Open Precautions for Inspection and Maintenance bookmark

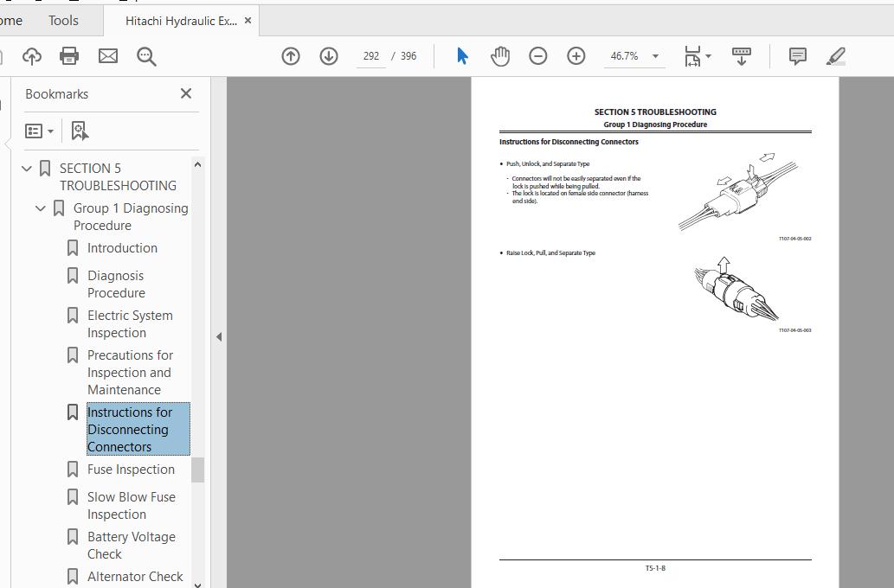click(x=130, y=372)
